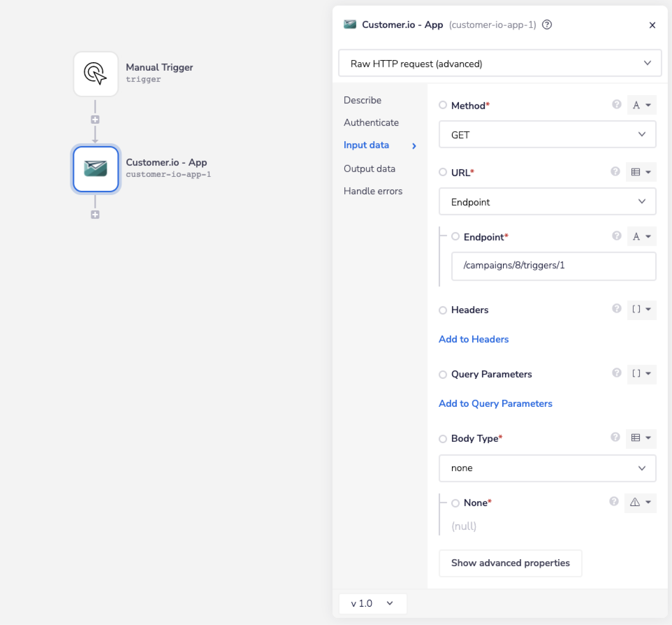This screenshot has width=672, height=625.
Task: Select the Customer.io App envelope node
Action: click(x=96, y=169)
